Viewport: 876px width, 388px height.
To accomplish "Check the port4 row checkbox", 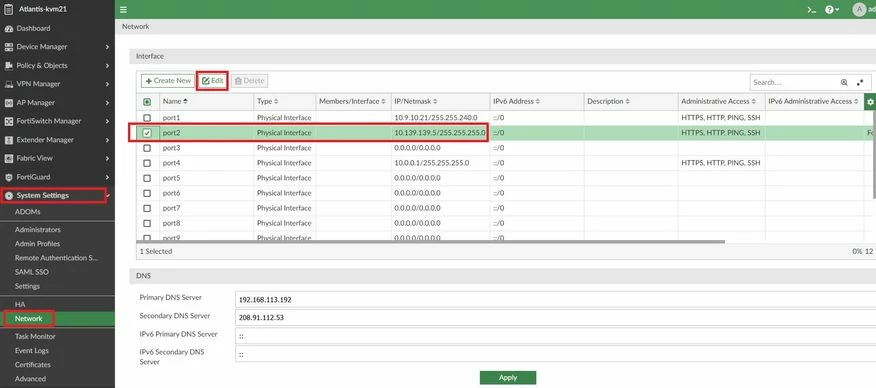I will [x=147, y=163].
